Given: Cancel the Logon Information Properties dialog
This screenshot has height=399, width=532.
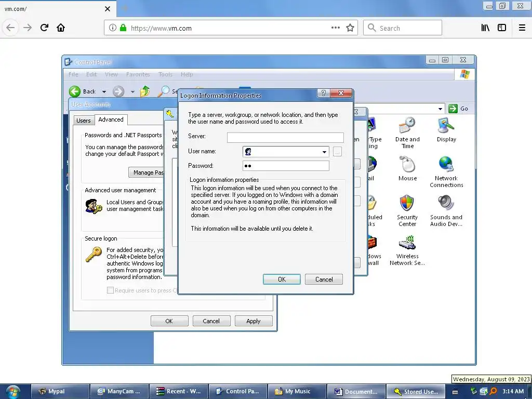Looking at the screenshot, I should coord(324,279).
